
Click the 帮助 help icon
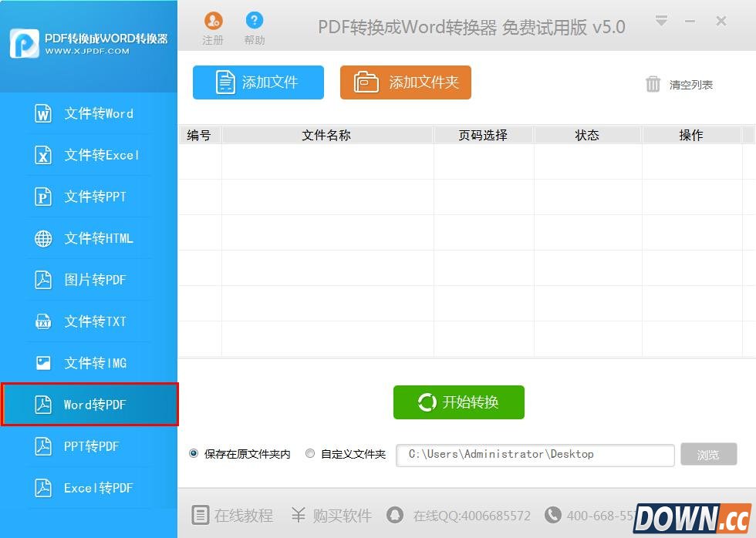coord(255,25)
